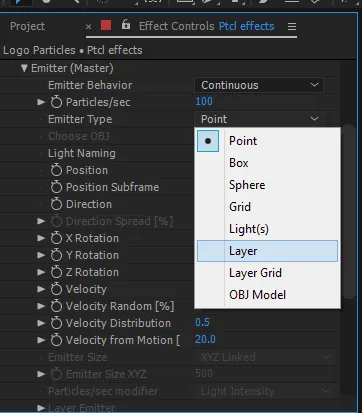Image resolution: width=362 pixels, height=413 pixels.
Task: Toggle stopwatch for Velocity
Action: pyautogui.click(x=56, y=289)
